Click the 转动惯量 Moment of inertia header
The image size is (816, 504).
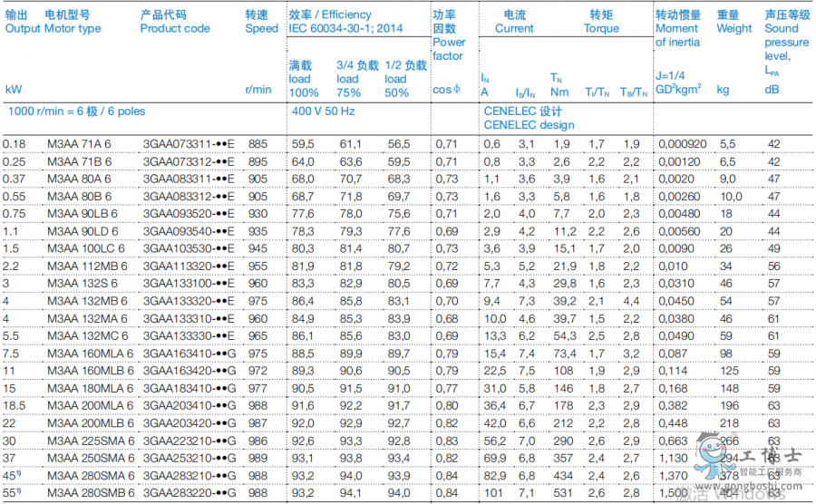pyautogui.click(x=677, y=29)
